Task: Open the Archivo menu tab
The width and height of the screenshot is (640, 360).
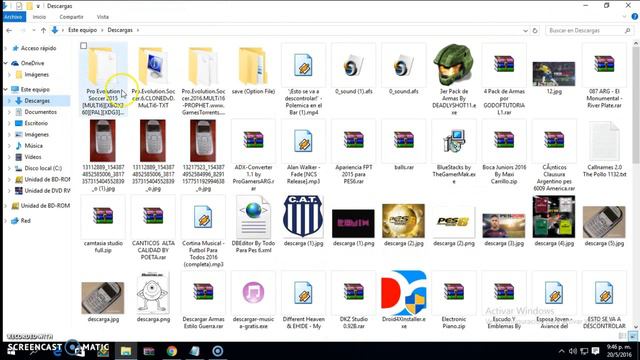Action: (x=13, y=17)
